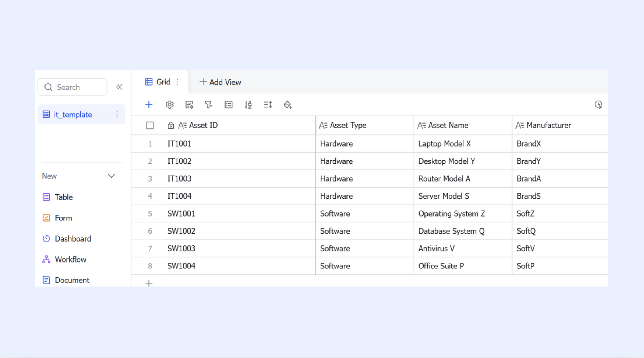This screenshot has width=644, height=358.
Task: Click the Manufacturer column header
Action: click(x=560, y=125)
